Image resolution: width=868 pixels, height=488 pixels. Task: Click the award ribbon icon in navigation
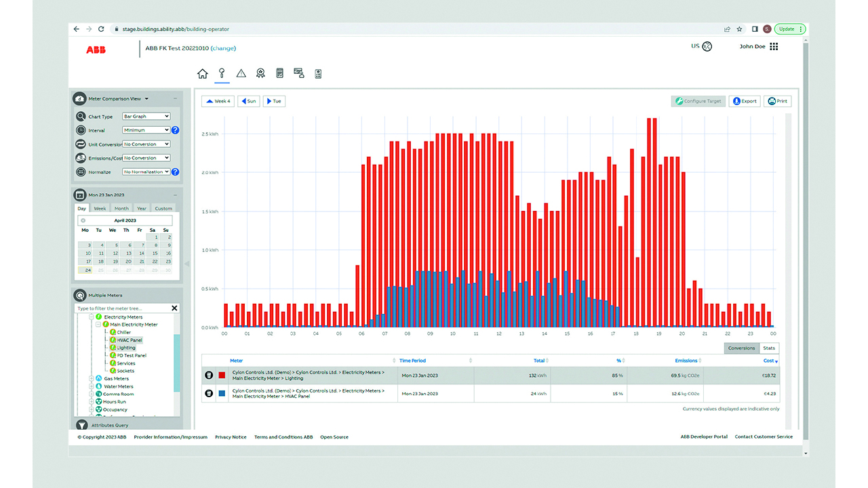coord(260,74)
